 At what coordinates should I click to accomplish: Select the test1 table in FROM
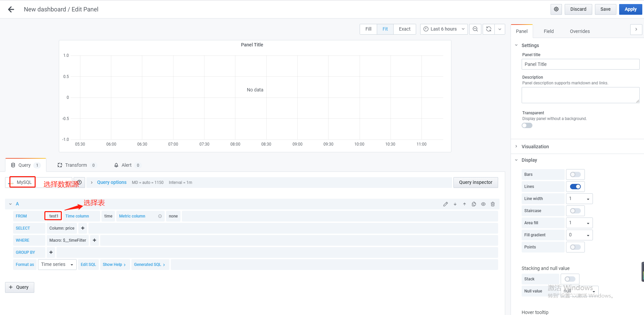(x=54, y=216)
